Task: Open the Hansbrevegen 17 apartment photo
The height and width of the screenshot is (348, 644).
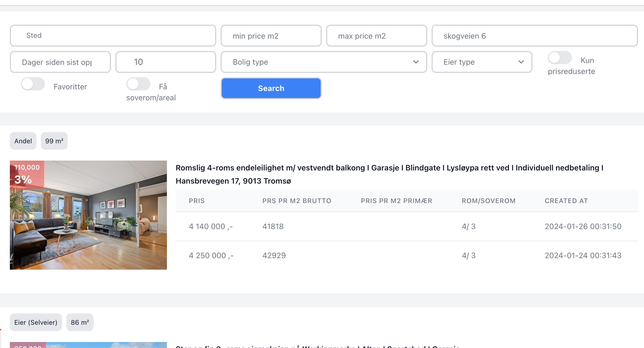Action: (88, 219)
